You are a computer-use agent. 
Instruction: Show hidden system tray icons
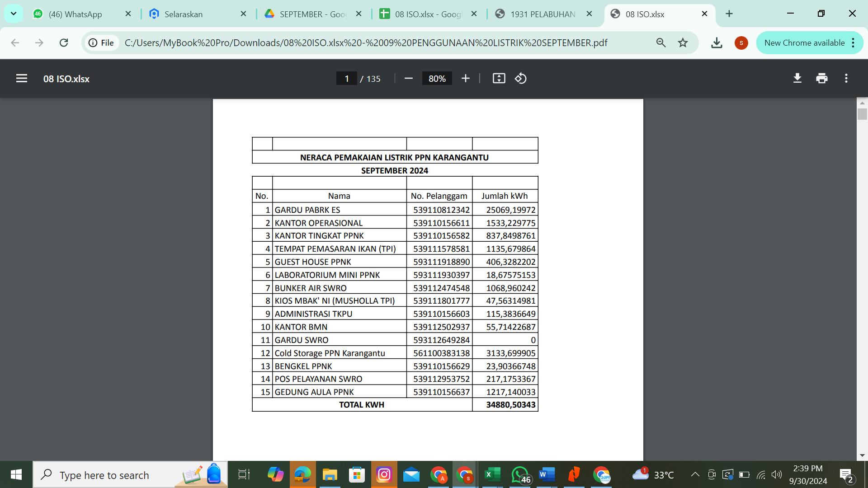[695, 474]
